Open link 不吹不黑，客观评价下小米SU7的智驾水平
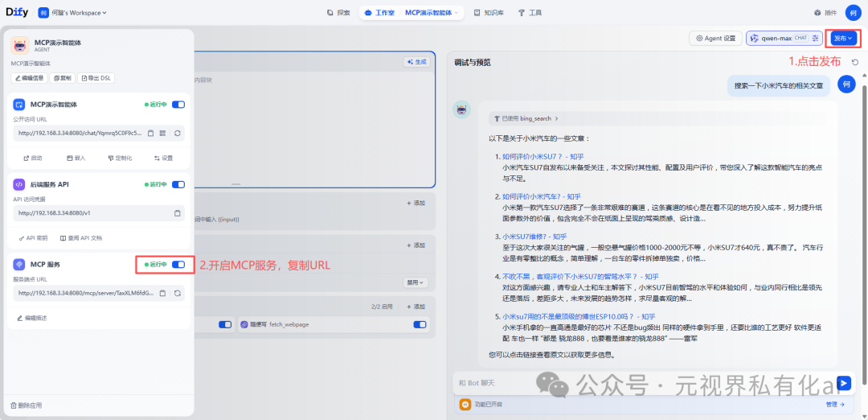This screenshot has width=868, height=420. tap(580, 277)
